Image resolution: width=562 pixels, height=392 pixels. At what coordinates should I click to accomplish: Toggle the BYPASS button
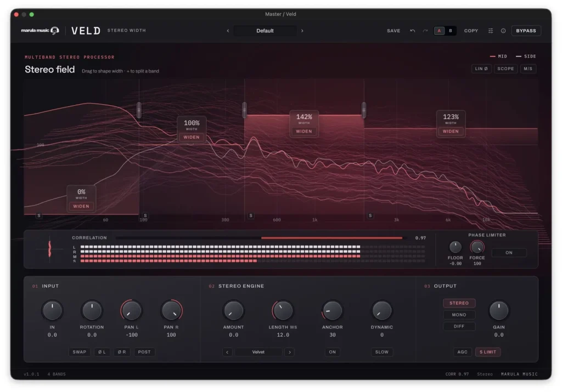526,31
